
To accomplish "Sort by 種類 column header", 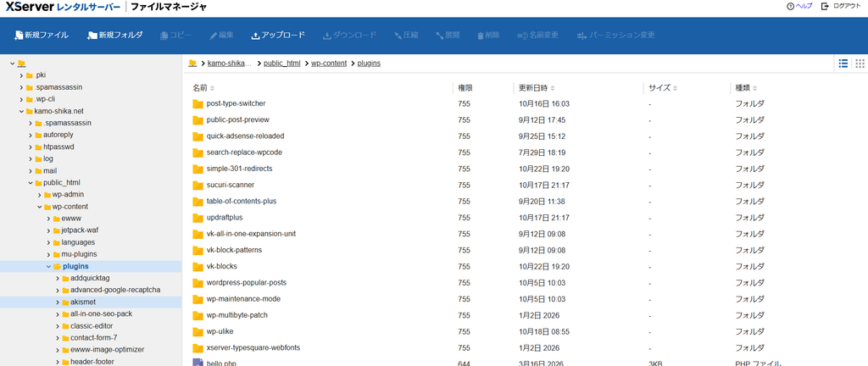I will tap(746, 88).
